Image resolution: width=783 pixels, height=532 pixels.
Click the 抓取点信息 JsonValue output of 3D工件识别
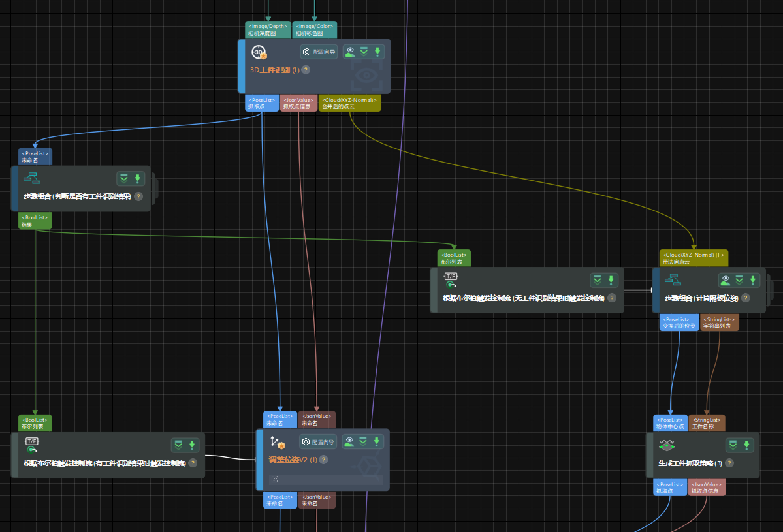click(x=298, y=103)
